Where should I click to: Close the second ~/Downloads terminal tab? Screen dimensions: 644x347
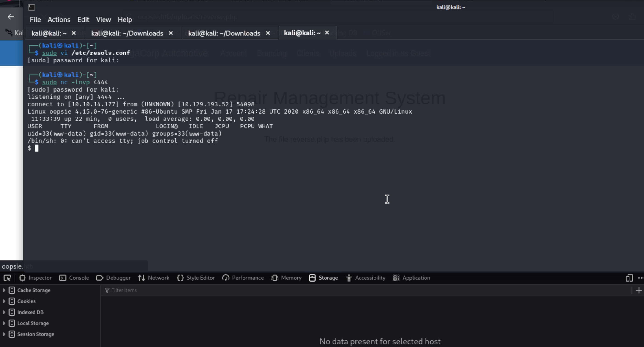click(x=268, y=33)
